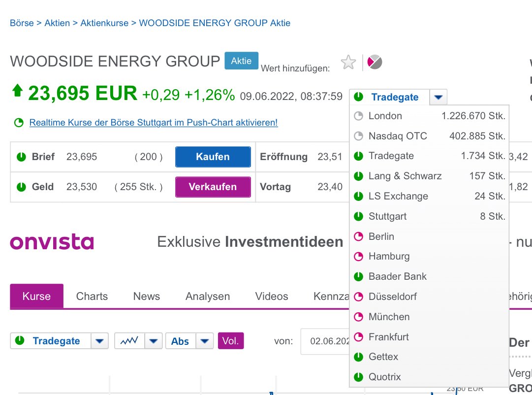Click the portfolio pie chart icon
Screen dimensions: 532x395
click(x=375, y=62)
